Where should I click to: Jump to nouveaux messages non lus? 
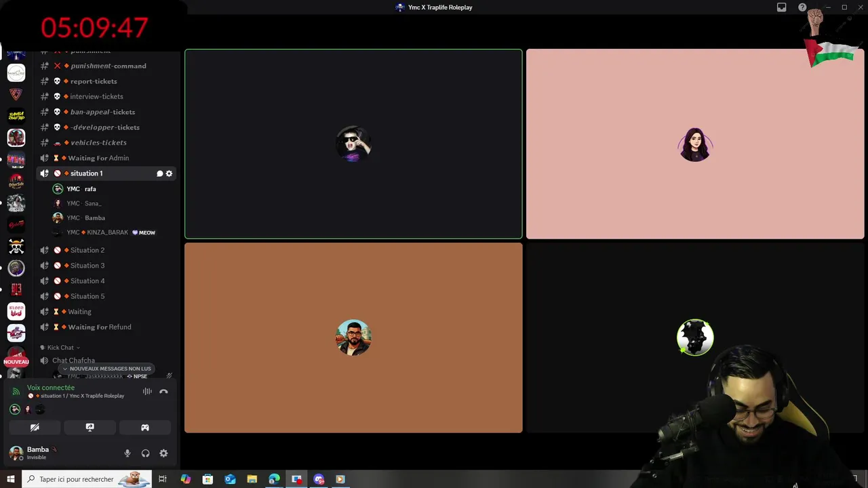click(107, 369)
